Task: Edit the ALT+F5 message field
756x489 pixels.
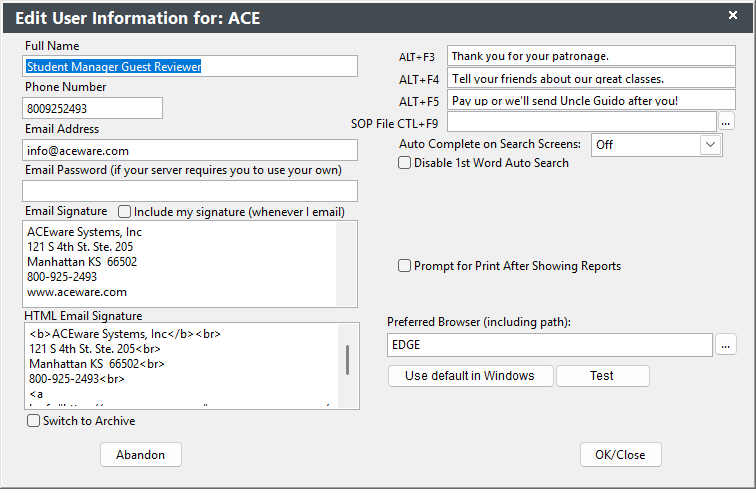Action: click(x=591, y=100)
